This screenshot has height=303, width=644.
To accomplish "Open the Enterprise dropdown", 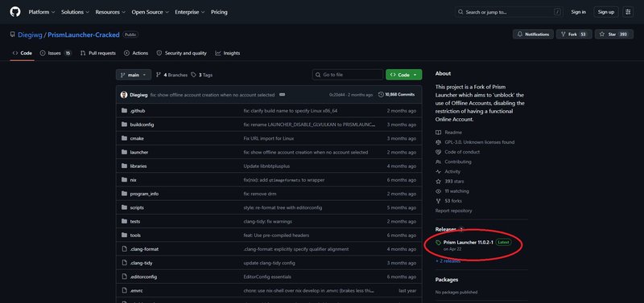I will (190, 12).
